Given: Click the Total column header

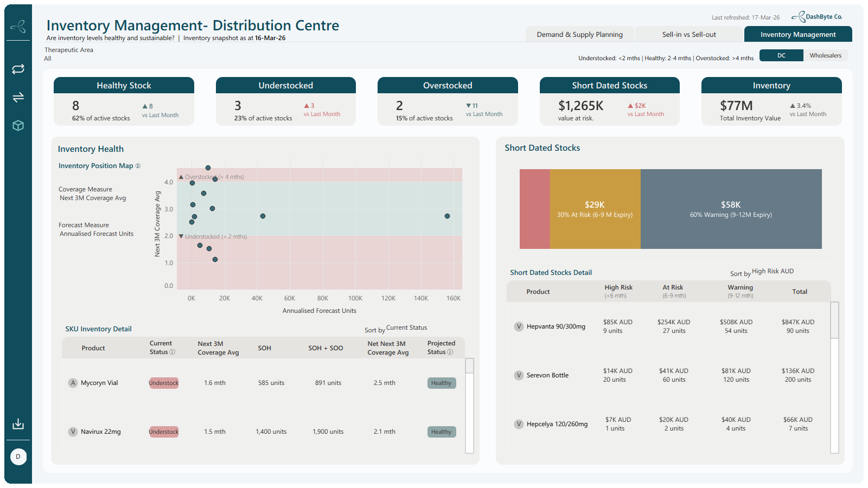Looking at the screenshot, I should [800, 292].
